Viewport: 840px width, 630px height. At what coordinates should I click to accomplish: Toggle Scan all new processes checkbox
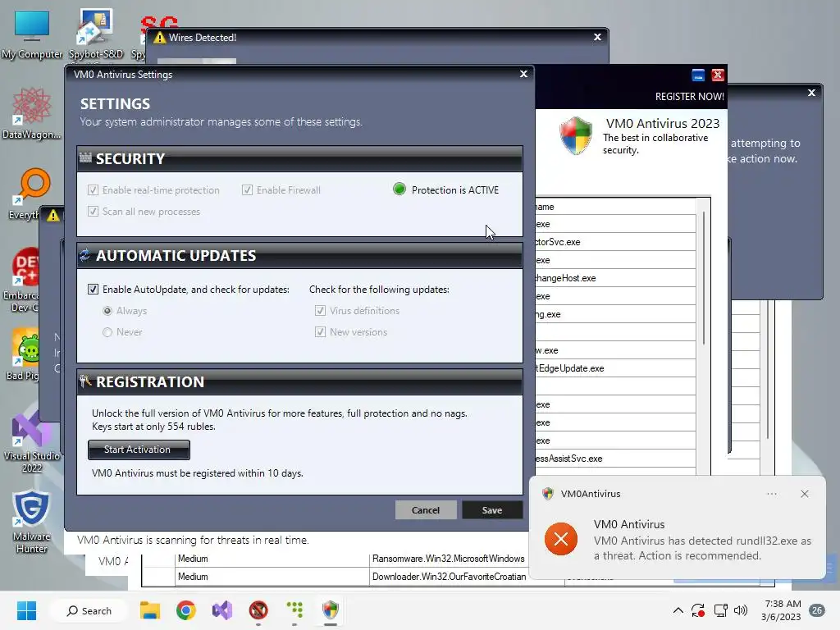pyautogui.click(x=94, y=212)
